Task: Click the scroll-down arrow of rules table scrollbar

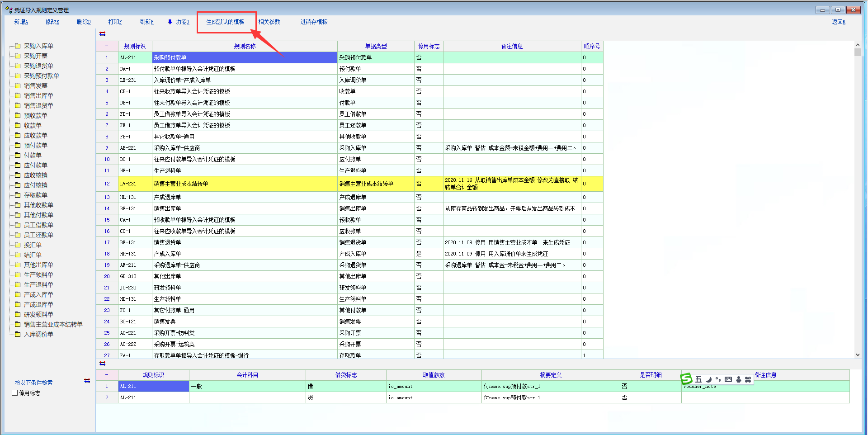Action: pyautogui.click(x=858, y=355)
